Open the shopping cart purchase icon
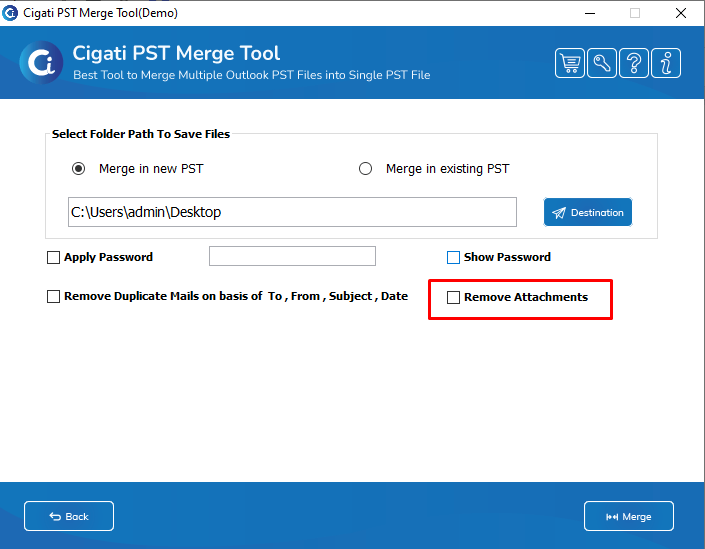 point(570,63)
